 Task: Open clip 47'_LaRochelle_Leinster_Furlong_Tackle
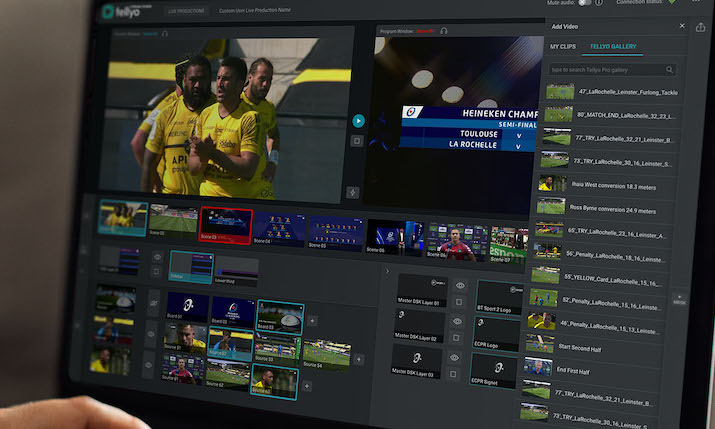[612, 92]
